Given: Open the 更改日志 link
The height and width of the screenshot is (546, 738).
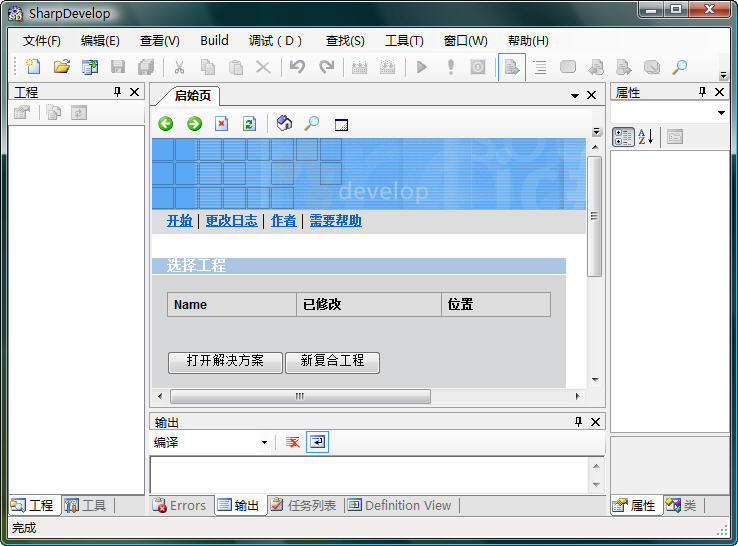Looking at the screenshot, I should click(x=232, y=220).
